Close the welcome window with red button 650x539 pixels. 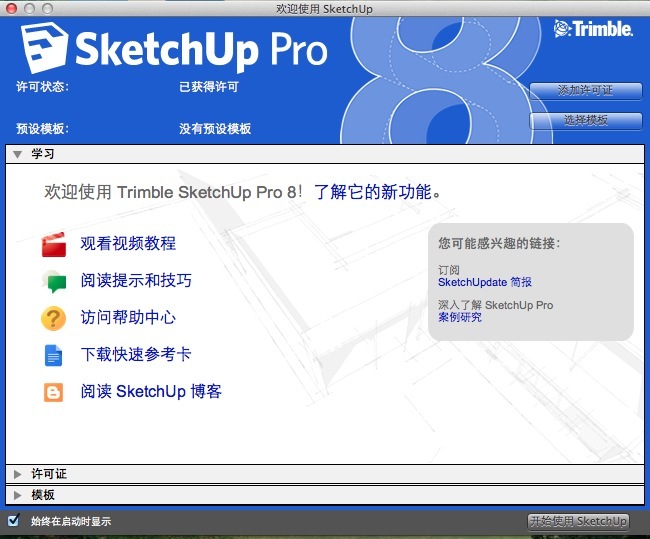[x=12, y=8]
